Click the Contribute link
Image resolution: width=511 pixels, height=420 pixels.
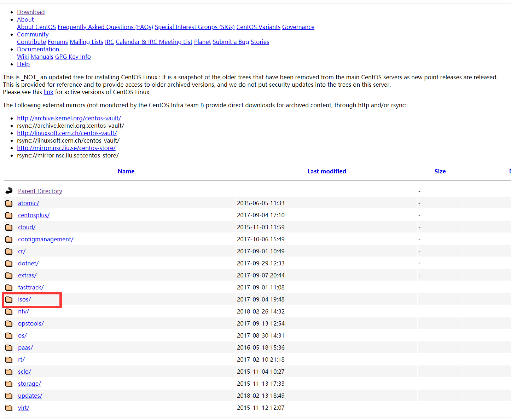point(31,42)
